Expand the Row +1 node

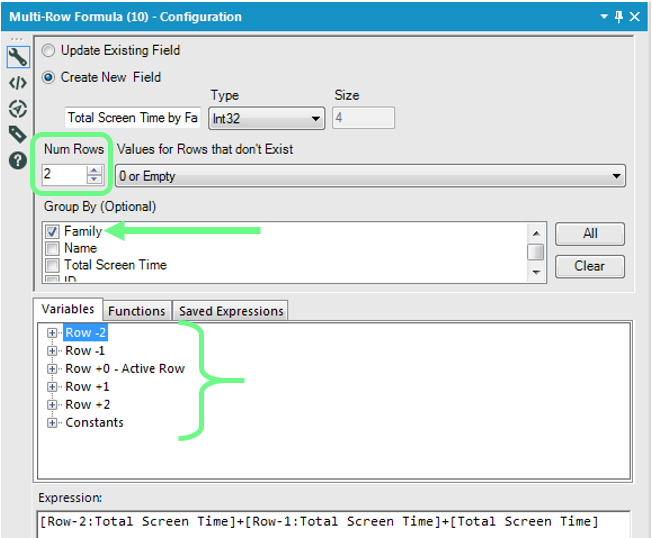52,387
